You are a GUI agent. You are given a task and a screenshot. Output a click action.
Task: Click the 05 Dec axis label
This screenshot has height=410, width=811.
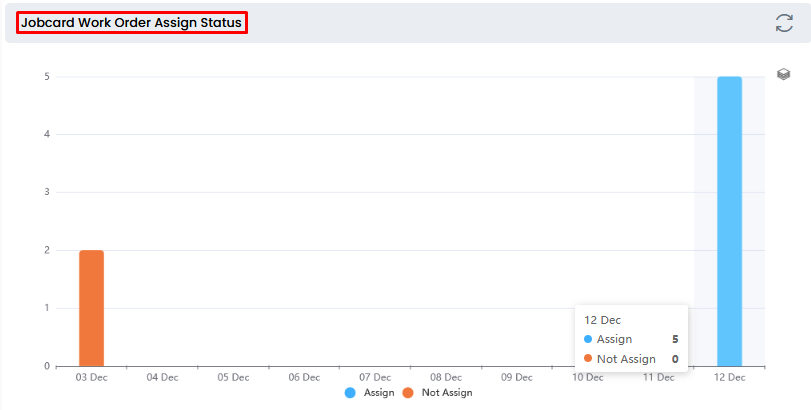[233, 377]
